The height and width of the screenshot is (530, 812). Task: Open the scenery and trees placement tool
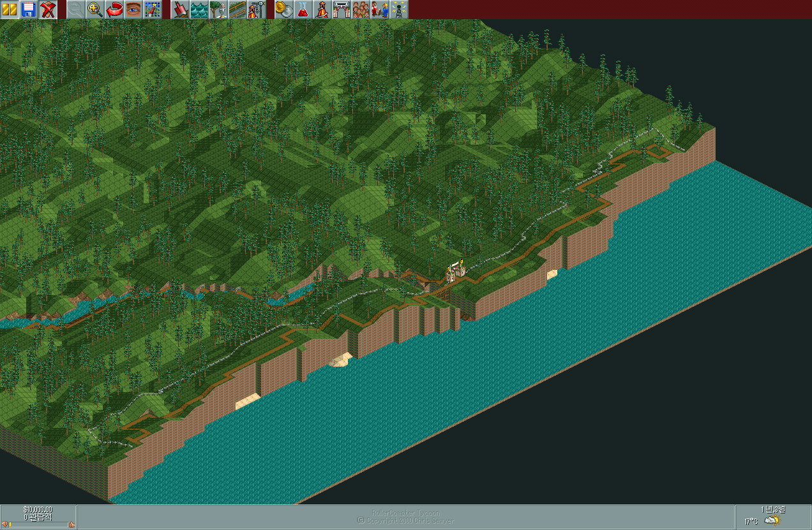point(219,9)
